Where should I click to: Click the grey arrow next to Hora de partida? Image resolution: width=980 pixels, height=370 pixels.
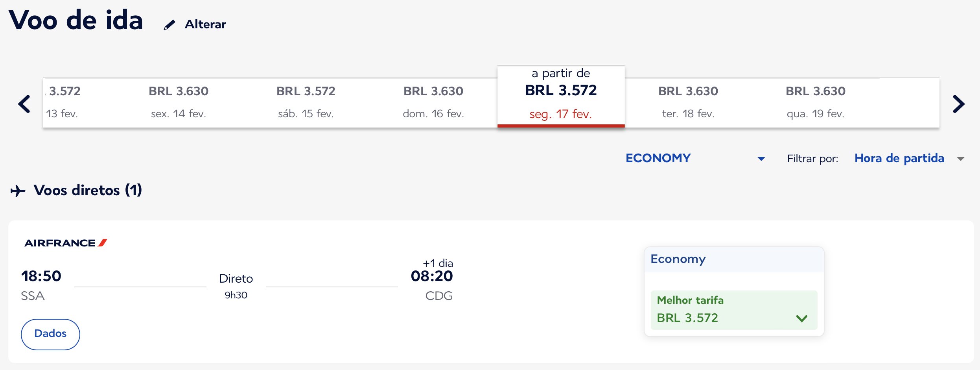pyautogui.click(x=961, y=159)
